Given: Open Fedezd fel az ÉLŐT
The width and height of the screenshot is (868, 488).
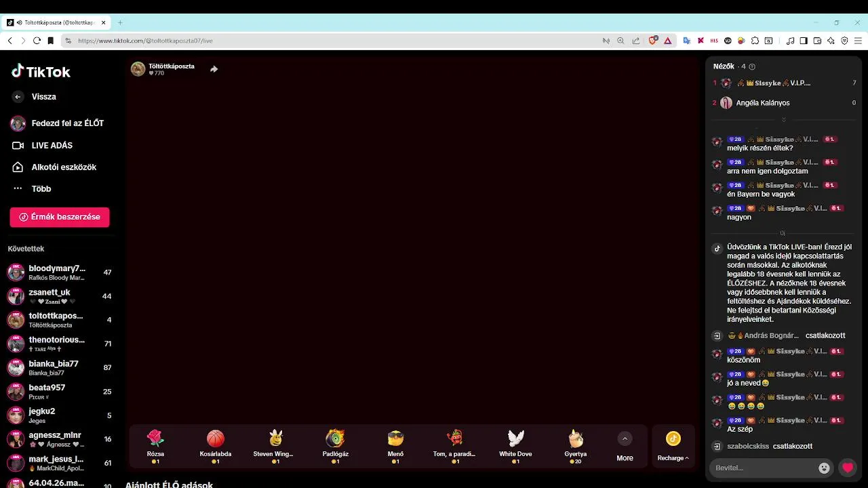Looking at the screenshot, I should click(58, 123).
